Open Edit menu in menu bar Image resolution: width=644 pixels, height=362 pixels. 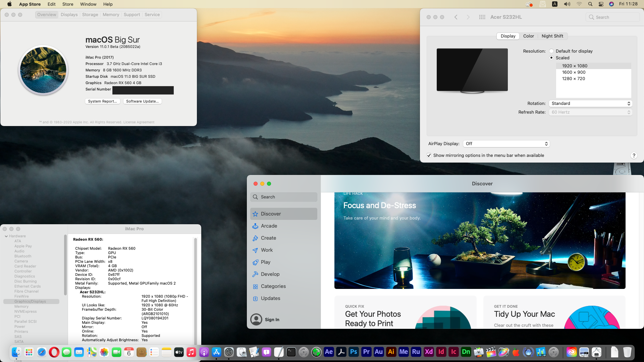point(51,4)
